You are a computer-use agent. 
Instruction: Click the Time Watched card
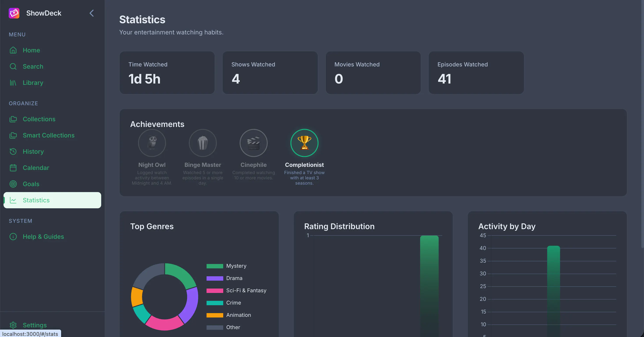(x=167, y=73)
